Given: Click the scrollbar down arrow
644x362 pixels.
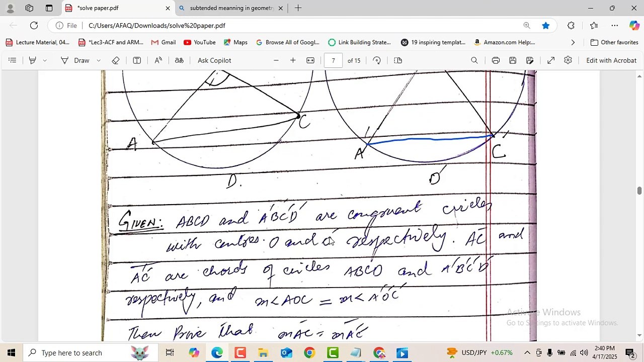Looking at the screenshot, I should (639, 335).
